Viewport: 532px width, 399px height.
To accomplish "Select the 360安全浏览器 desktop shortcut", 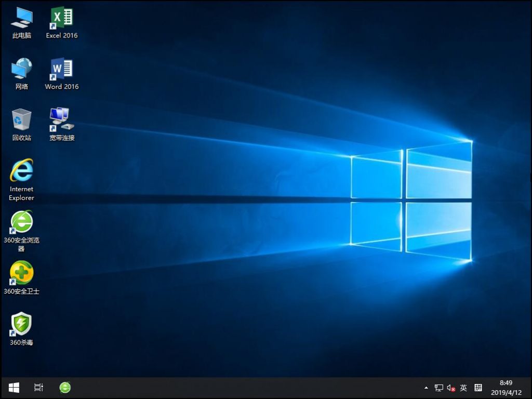I will pyautogui.click(x=21, y=231).
